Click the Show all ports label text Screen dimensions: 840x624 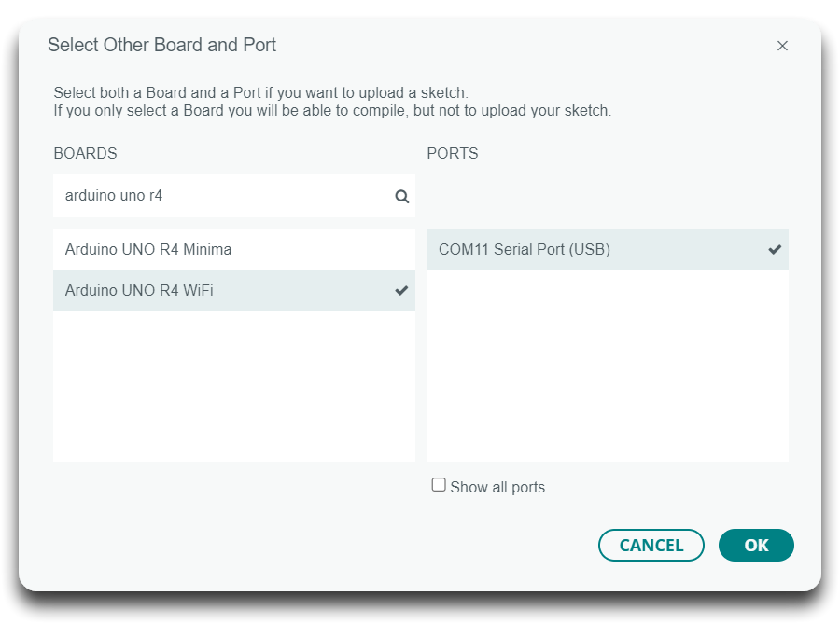497,487
